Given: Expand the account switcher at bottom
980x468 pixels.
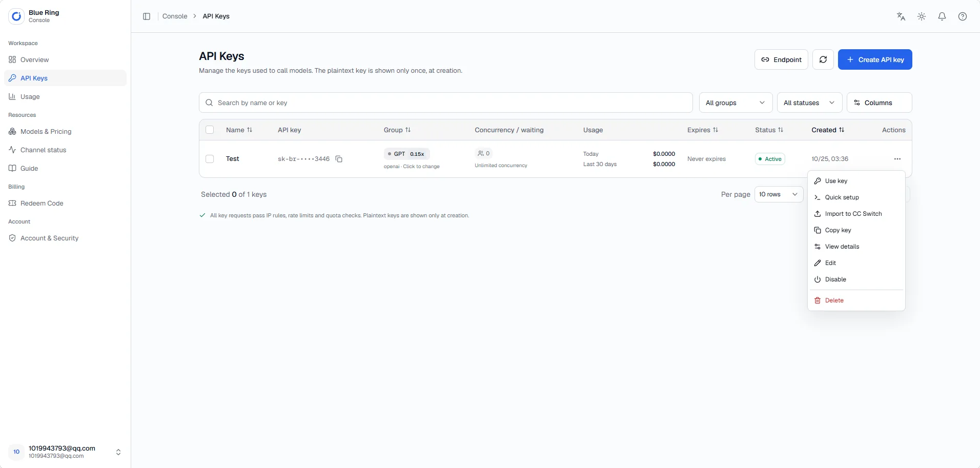Looking at the screenshot, I should pos(118,452).
